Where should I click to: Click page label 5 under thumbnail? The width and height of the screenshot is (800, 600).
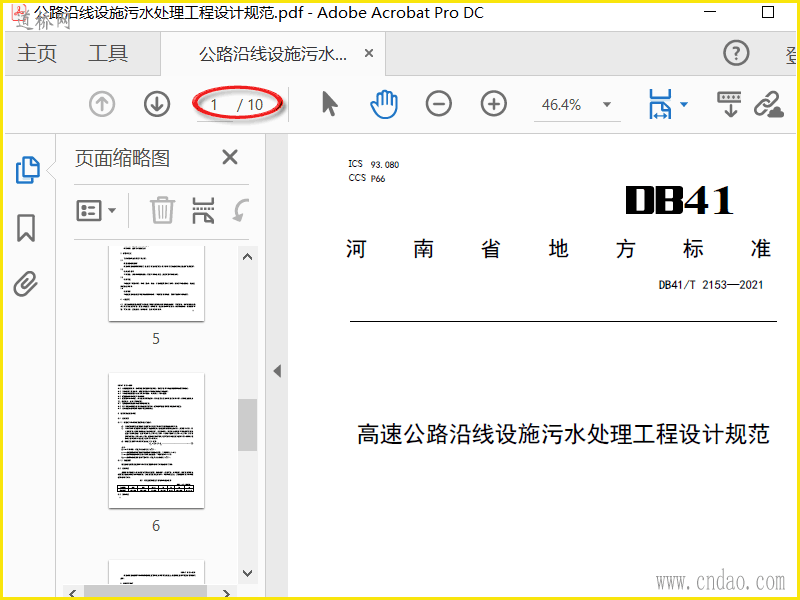156,339
